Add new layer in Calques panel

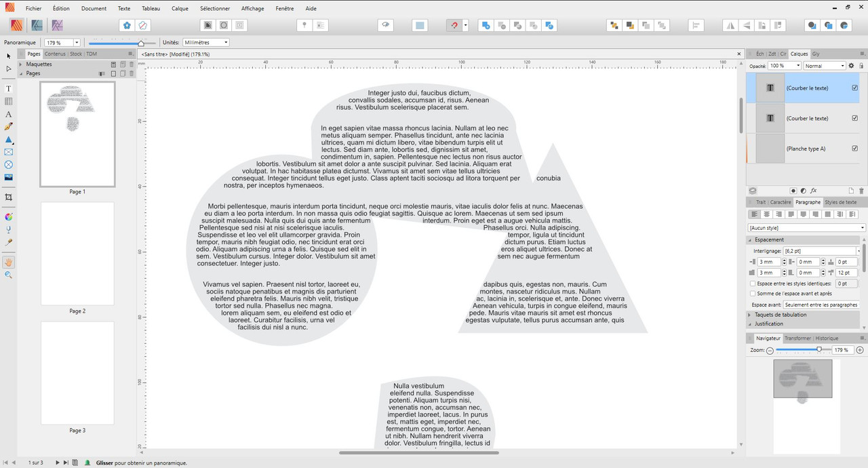[852, 191]
